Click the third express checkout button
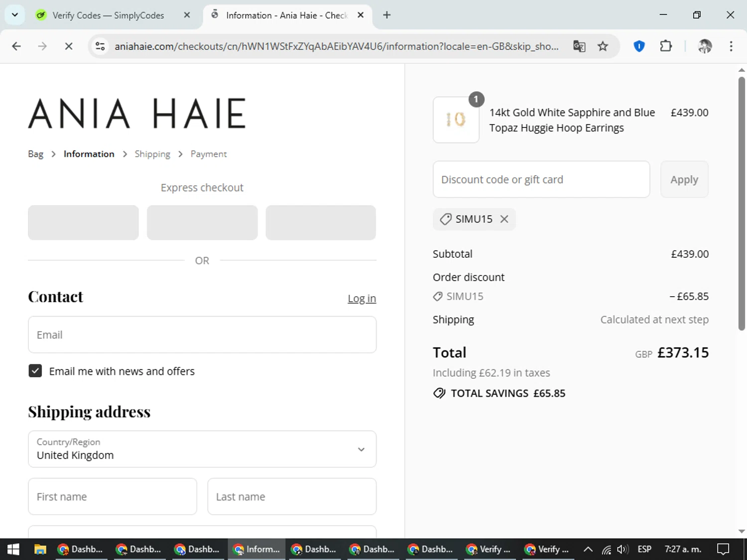This screenshot has height=560, width=747. pyautogui.click(x=321, y=223)
